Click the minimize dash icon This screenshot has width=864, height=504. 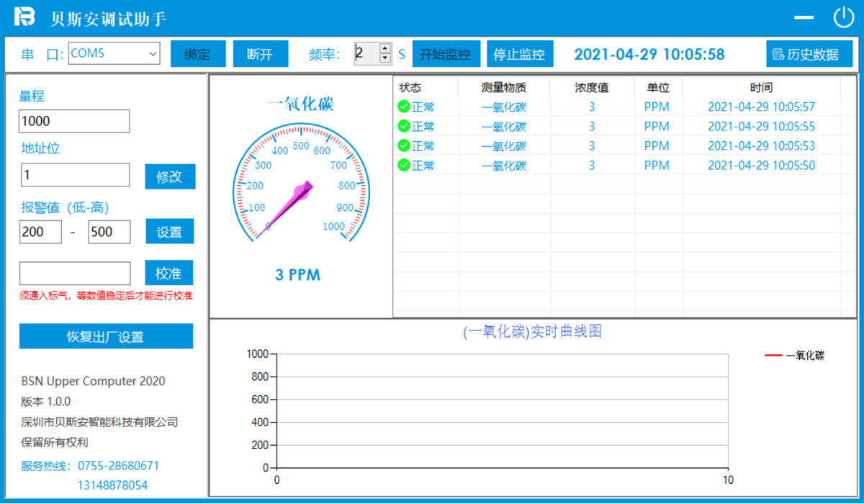click(804, 19)
